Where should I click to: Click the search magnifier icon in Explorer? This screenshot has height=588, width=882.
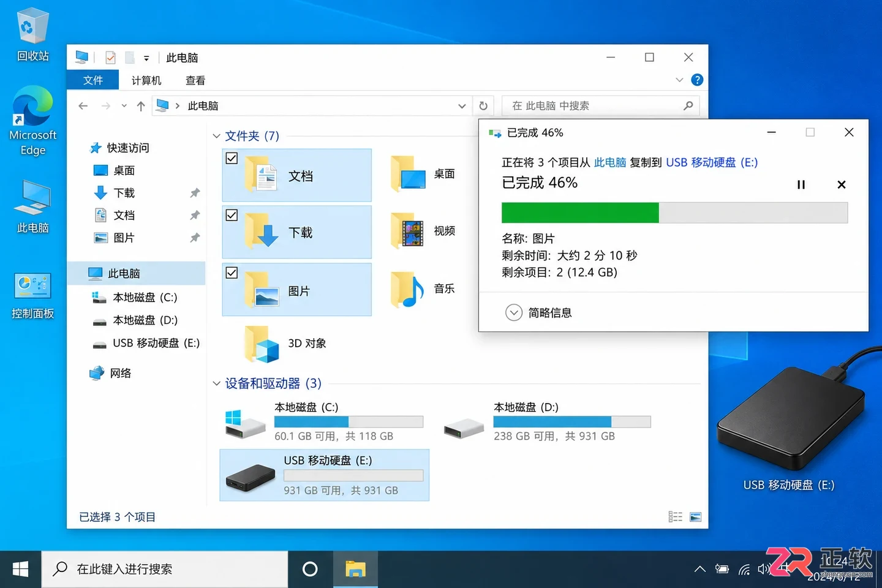click(x=688, y=106)
